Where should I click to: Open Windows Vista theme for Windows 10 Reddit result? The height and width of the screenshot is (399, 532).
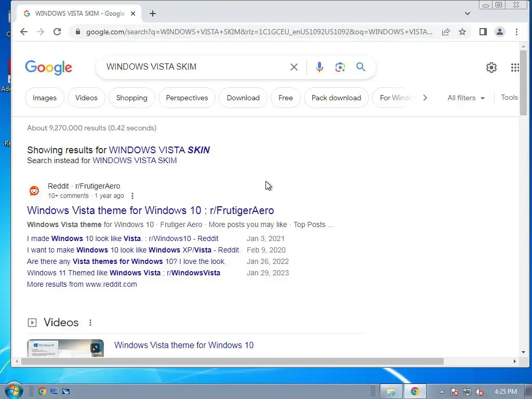pos(150,210)
